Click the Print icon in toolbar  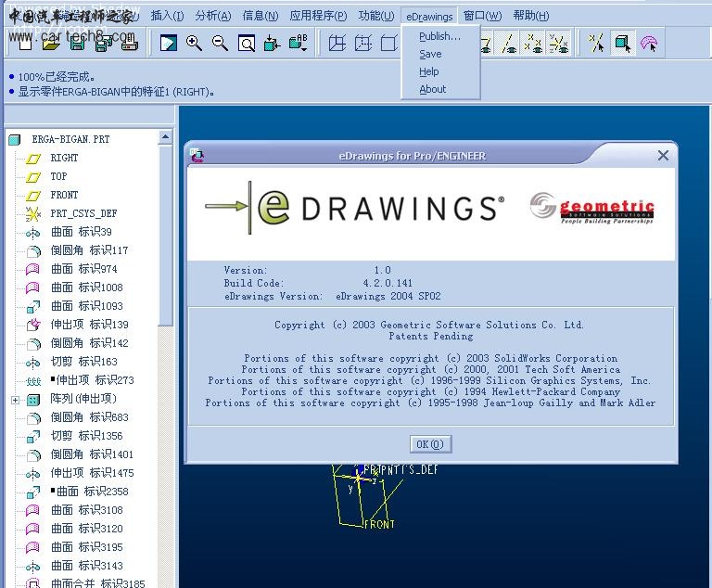[x=130, y=44]
